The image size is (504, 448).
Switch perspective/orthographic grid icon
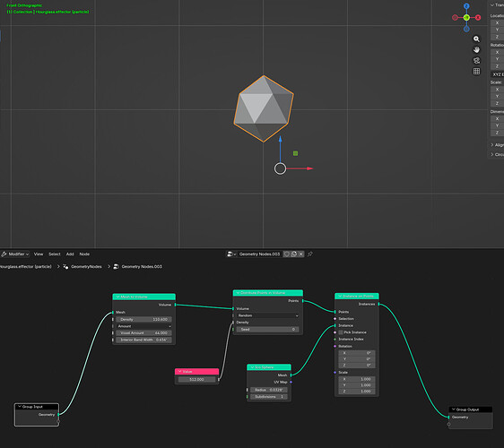476,72
